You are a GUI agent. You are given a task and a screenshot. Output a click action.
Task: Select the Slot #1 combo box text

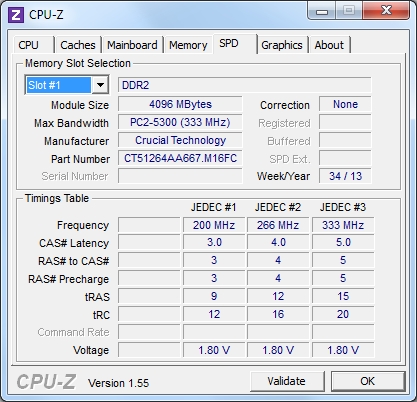58,85
